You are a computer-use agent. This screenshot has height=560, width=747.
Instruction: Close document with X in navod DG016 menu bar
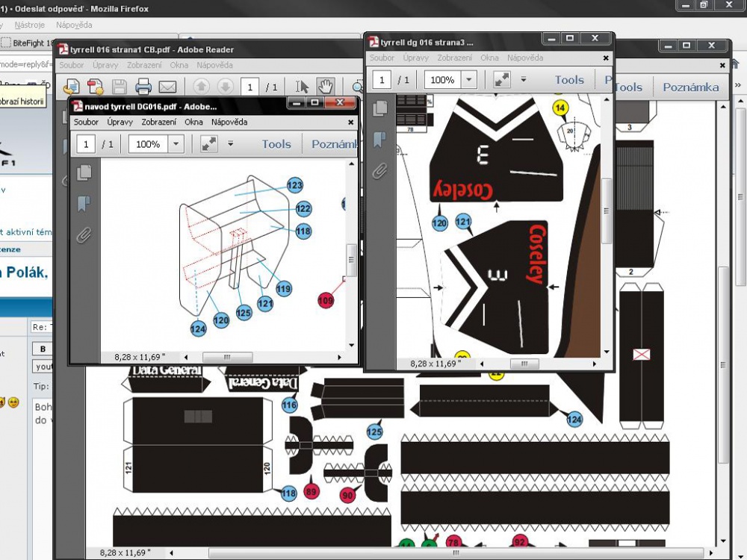click(x=350, y=122)
